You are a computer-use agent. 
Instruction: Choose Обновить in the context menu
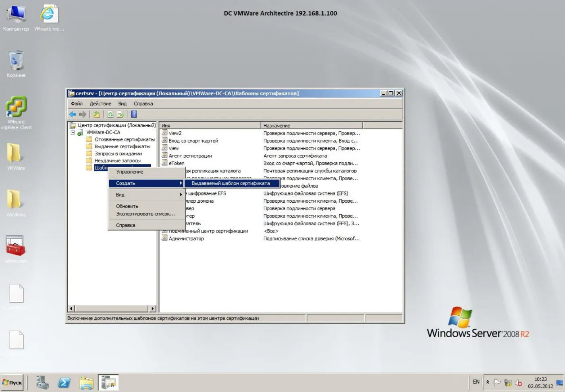(x=147, y=206)
